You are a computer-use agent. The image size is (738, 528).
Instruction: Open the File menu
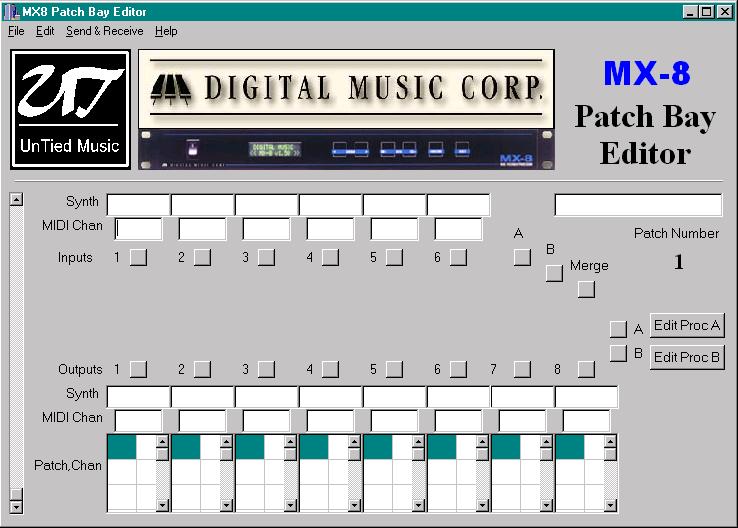pos(16,31)
